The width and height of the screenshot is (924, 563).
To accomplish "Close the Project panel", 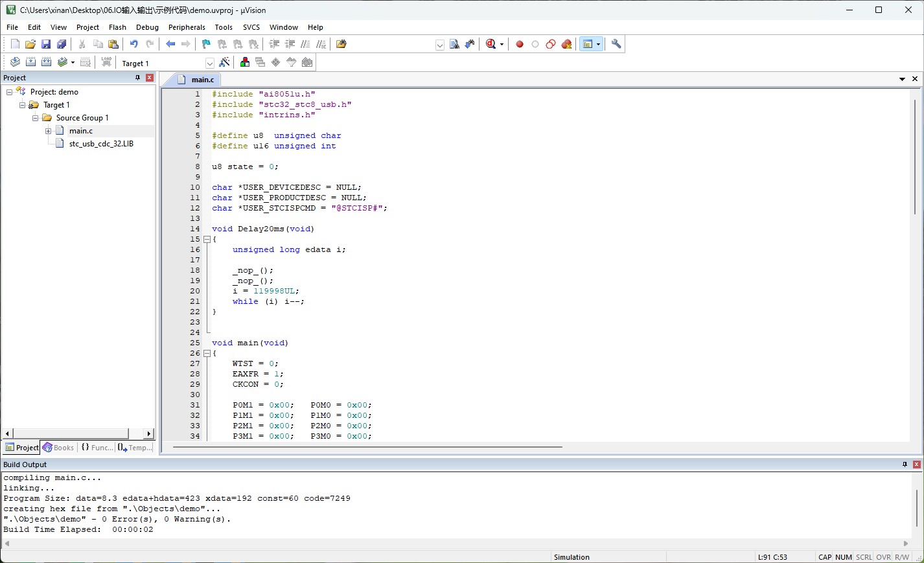I will pos(150,78).
